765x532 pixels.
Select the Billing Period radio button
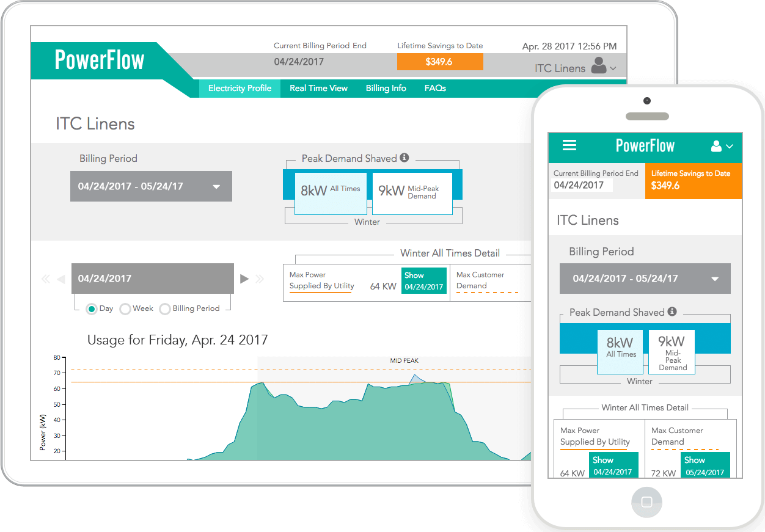pyautogui.click(x=164, y=309)
